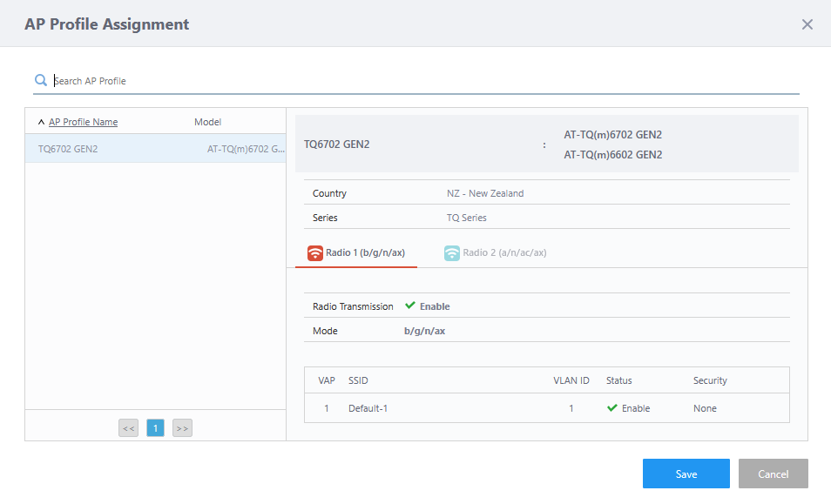This screenshot has width=831, height=504.
Task: Toggle sort arrow beside AP Profile Name
Action: coord(41,122)
